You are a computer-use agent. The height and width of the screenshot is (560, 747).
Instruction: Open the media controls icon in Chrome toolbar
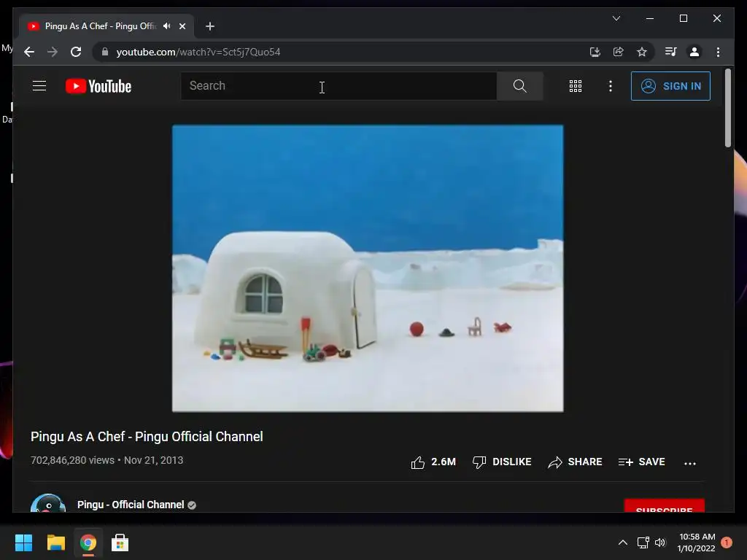click(x=671, y=52)
